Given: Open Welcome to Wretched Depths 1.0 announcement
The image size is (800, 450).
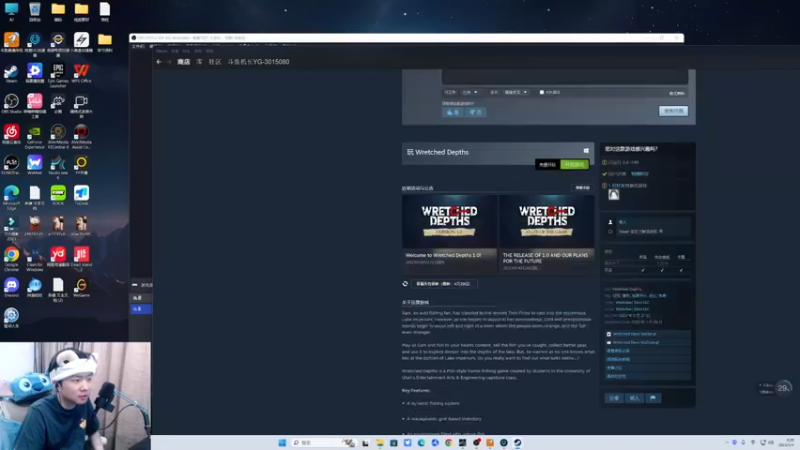Looking at the screenshot, I should pyautogui.click(x=449, y=234).
